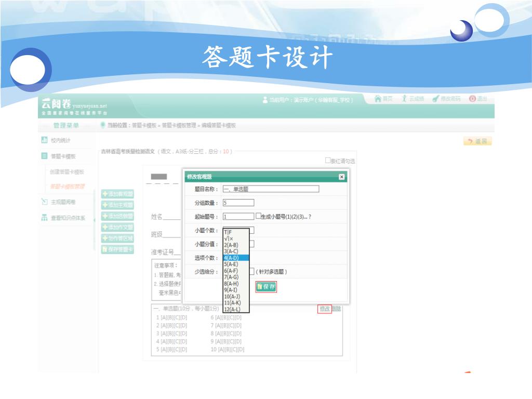Open the 答题卡模板 sidebar menu

[x=63, y=156]
